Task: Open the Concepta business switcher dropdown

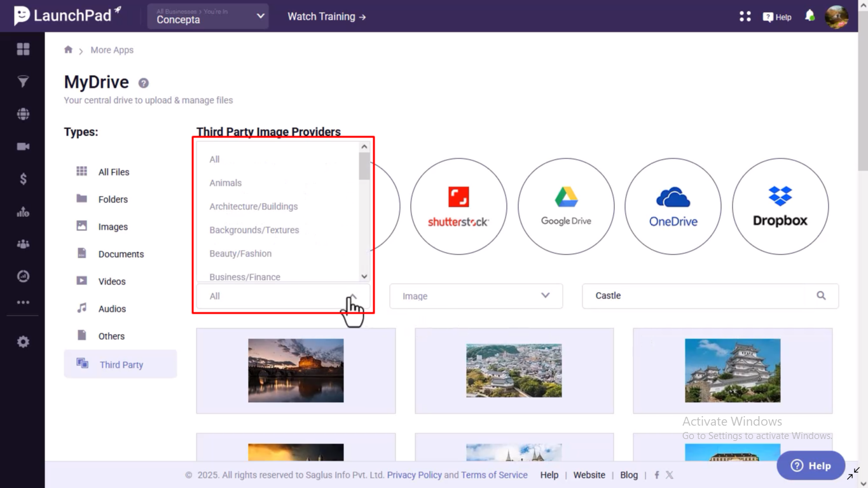Action: pyautogui.click(x=209, y=17)
